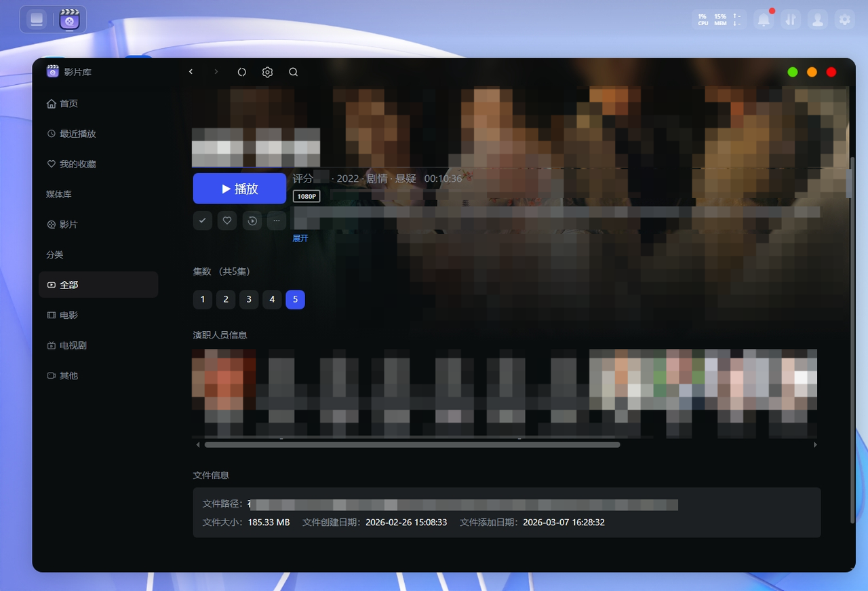Select episode 1
Screen dimensions: 868x591
click(x=203, y=299)
